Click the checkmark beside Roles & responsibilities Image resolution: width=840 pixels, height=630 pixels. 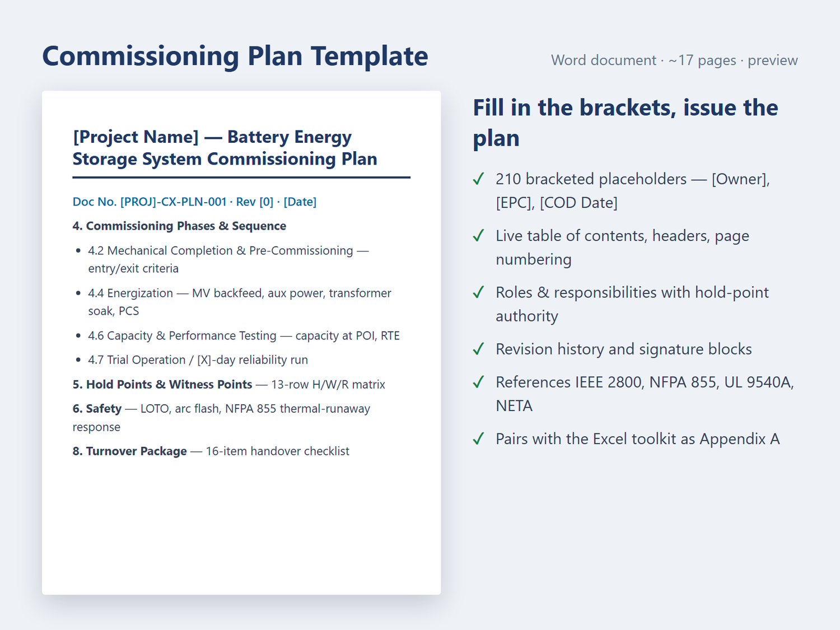click(478, 292)
